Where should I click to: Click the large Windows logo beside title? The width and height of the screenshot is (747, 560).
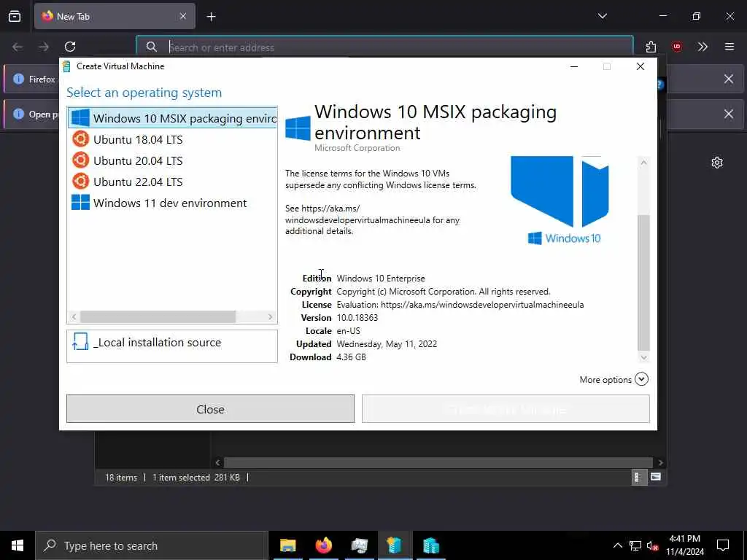[298, 128]
